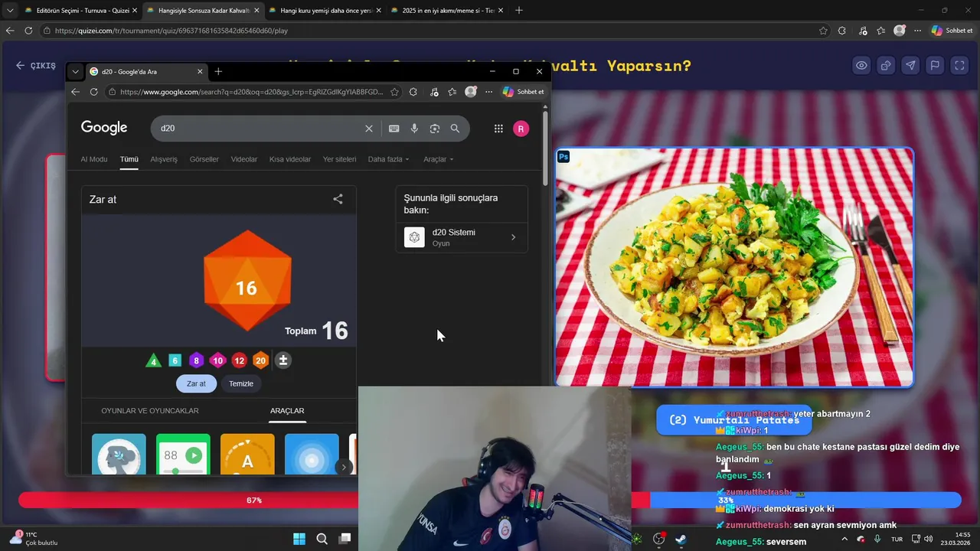The image size is (980, 551).
Task: Switch to Hangi kuru yemişi browser tab
Action: tap(325, 11)
